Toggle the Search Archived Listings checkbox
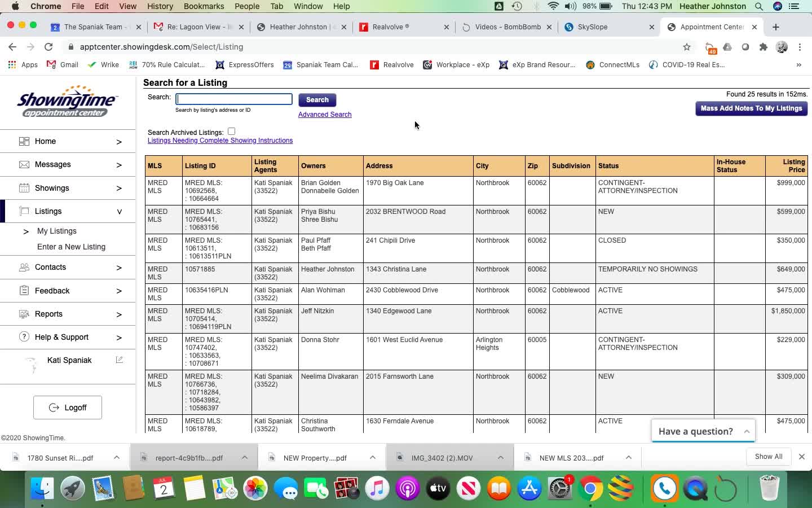Image resolution: width=812 pixels, height=508 pixels. tap(231, 132)
